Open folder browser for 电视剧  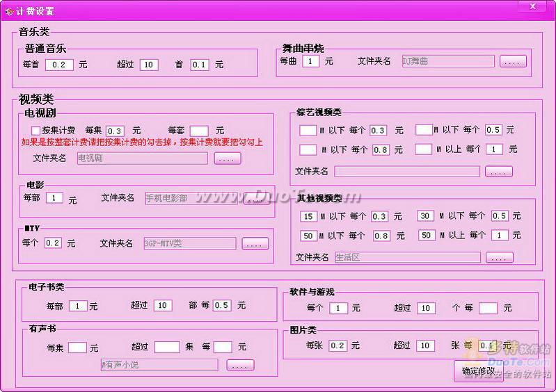(x=228, y=158)
